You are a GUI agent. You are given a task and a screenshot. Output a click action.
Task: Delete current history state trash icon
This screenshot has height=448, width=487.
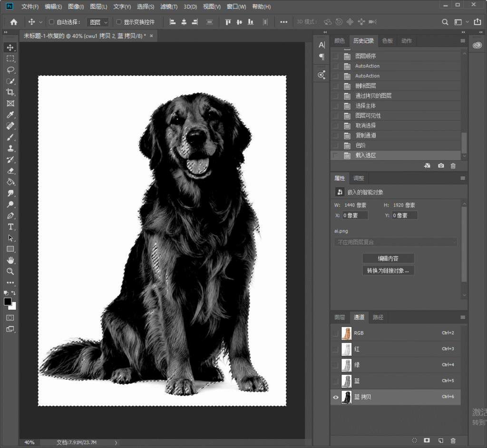(x=453, y=166)
